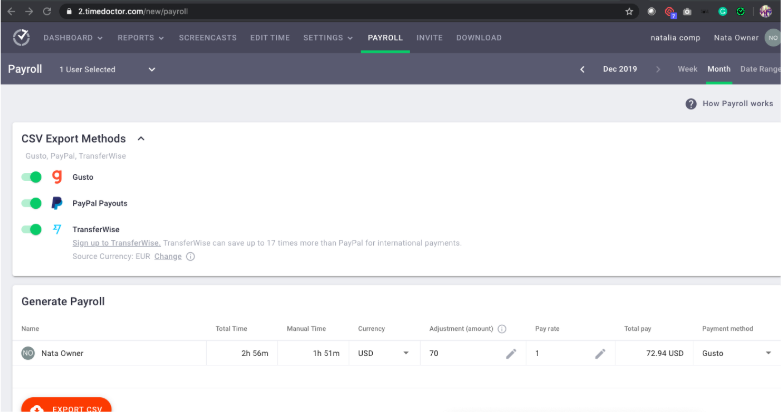Open the Gusto payment method dropdown
The width and height of the screenshot is (782, 413).
coord(737,353)
